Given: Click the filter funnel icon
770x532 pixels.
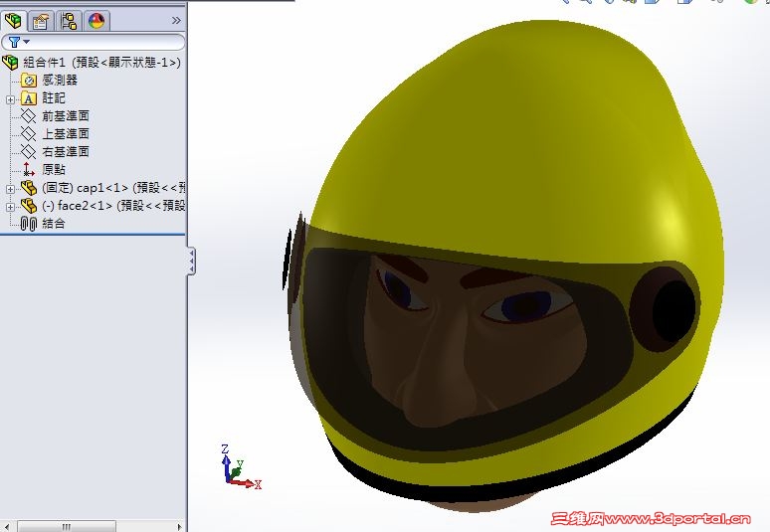Looking at the screenshot, I should [15, 42].
